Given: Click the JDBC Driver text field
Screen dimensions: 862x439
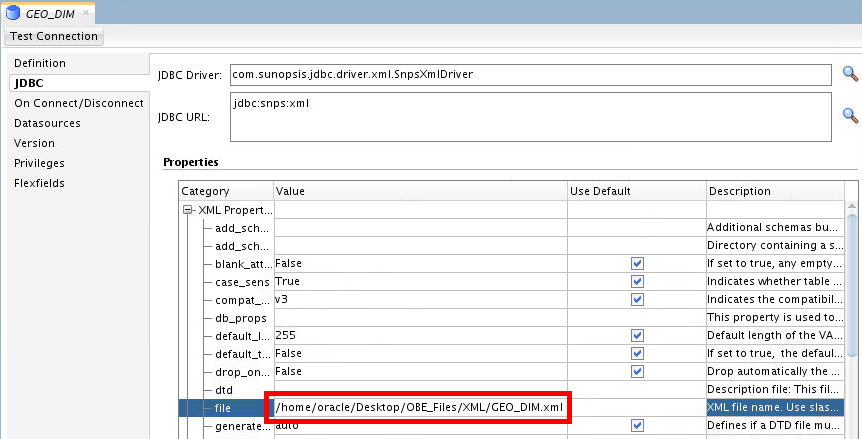Looking at the screenshot, I should tap(530, 74).
